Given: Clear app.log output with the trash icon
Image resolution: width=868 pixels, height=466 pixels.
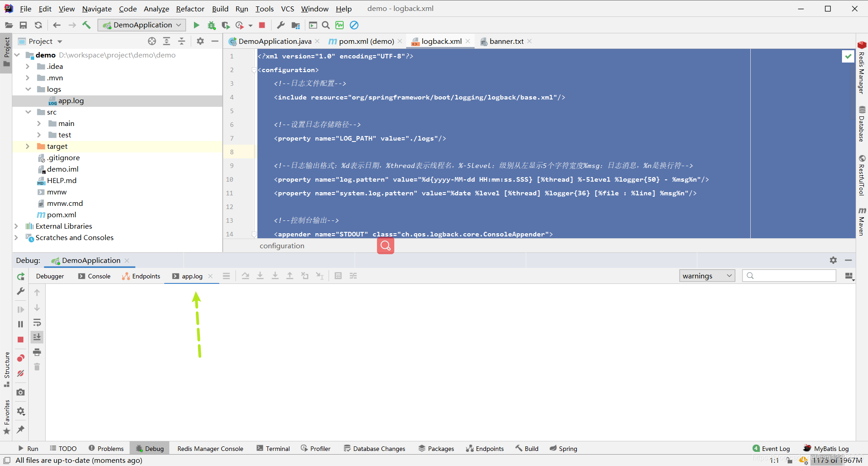Looking at the screenshot, I should coord(37,367).
